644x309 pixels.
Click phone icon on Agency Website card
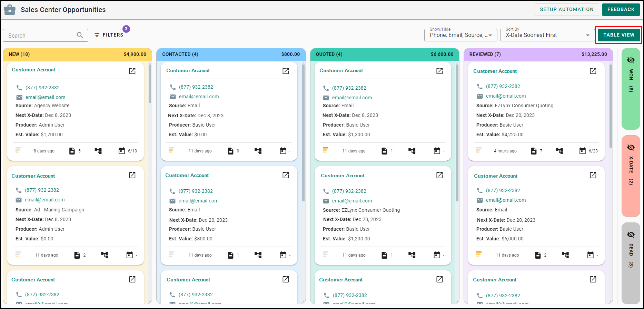19,88
